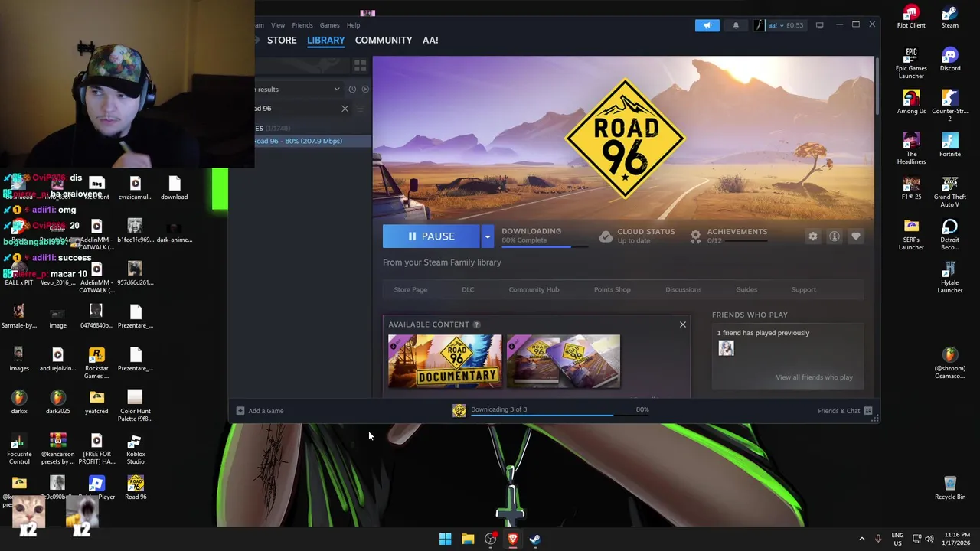Open Brave browser from the taskbar
Image resolution: width=980 pixels, height=551 pixels.
point(513,539)
